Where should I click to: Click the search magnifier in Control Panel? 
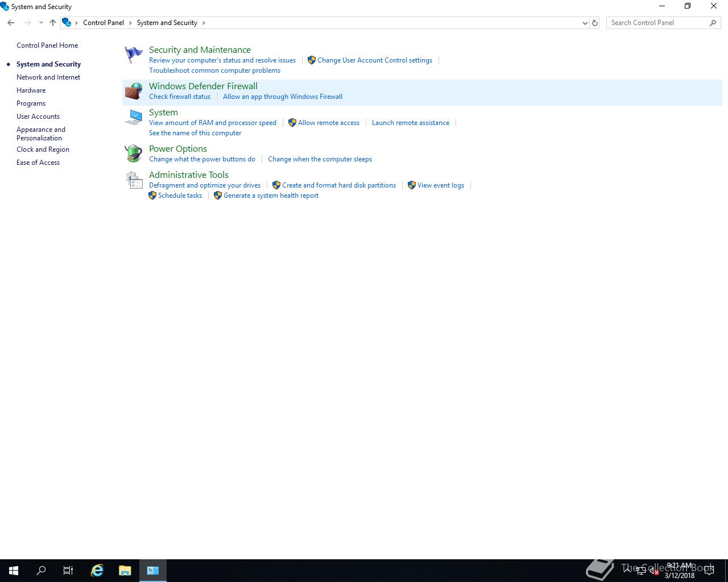(x=713, y=23)
